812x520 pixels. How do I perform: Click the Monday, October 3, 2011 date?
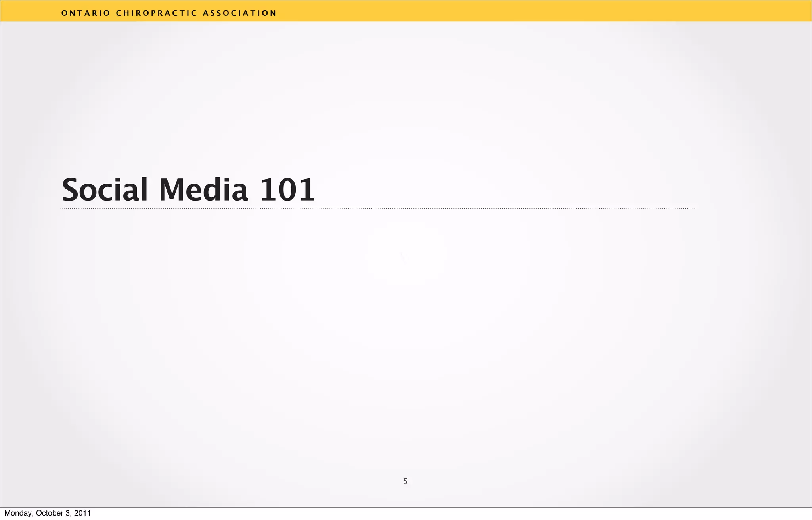pyautogui.click(x=48, y=513)
